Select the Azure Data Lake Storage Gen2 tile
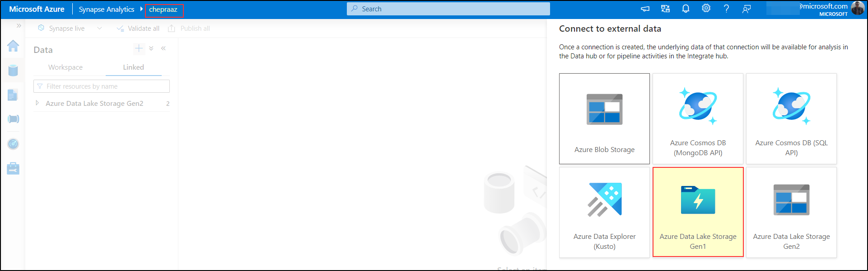This screenshot has width=868, height=271. [x=791, y=212]
